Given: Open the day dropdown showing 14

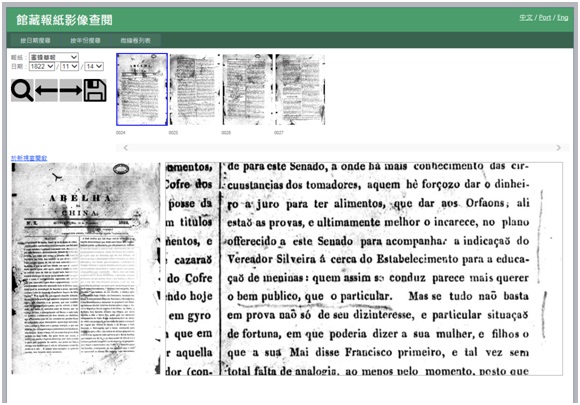Looking at the screenshot, I should [94, 67].
